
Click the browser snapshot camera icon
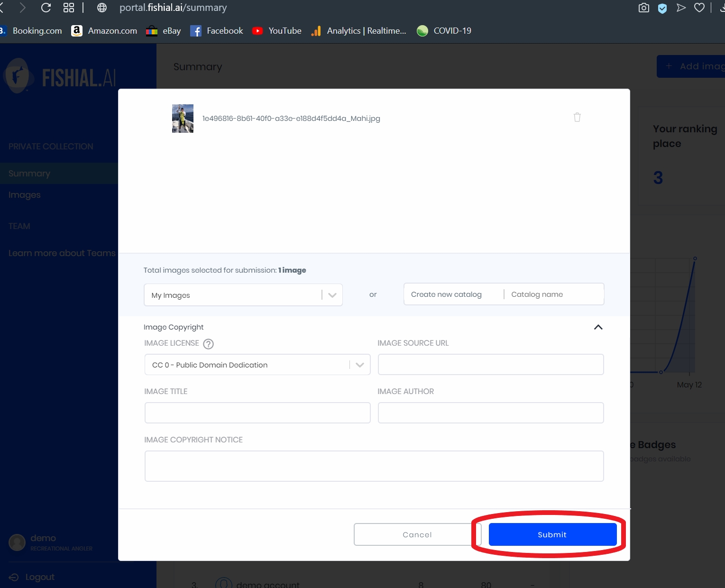pos(643,8)
